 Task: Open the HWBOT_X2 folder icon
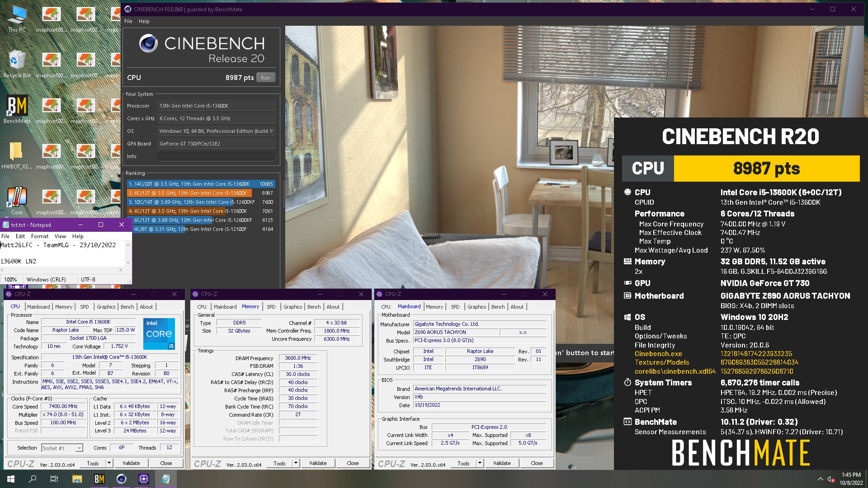(x=17, y=155)
